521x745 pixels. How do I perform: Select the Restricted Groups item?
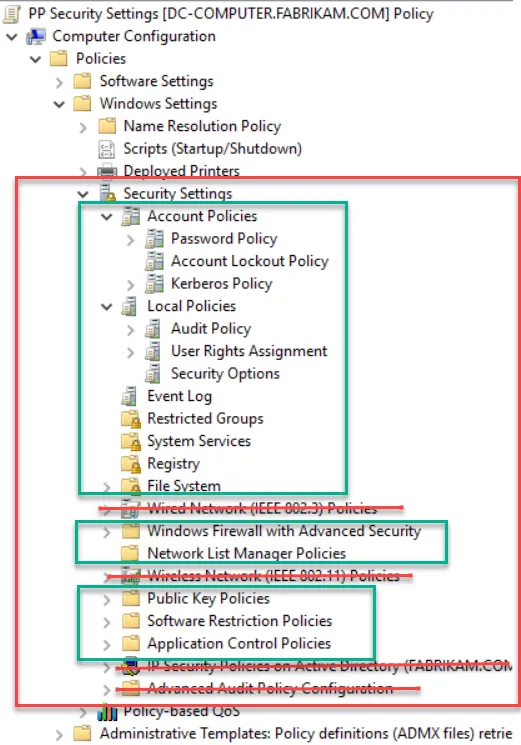(x=205, y=419)
